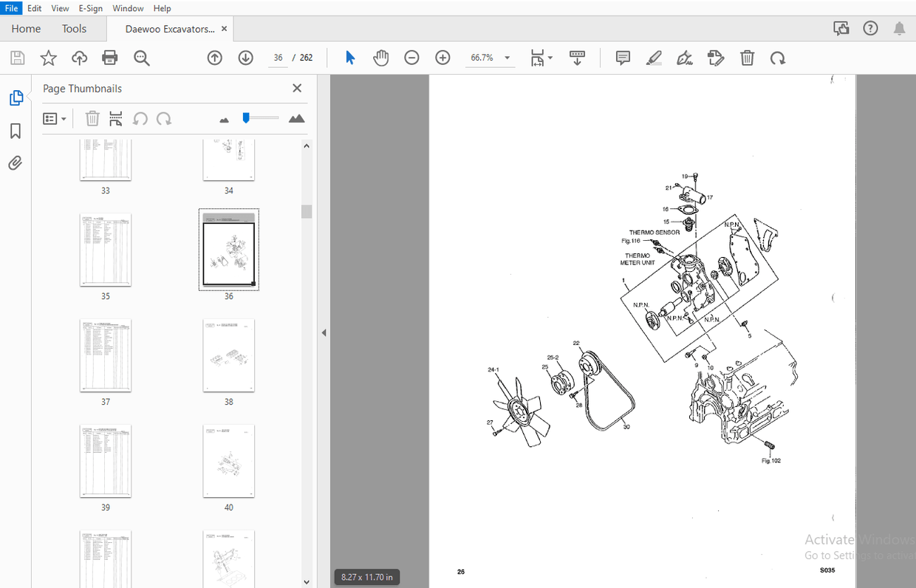This screenshot has width=916, height=588.
Task: Click the Zoom out minus icon
Action: tap(412, 58)
